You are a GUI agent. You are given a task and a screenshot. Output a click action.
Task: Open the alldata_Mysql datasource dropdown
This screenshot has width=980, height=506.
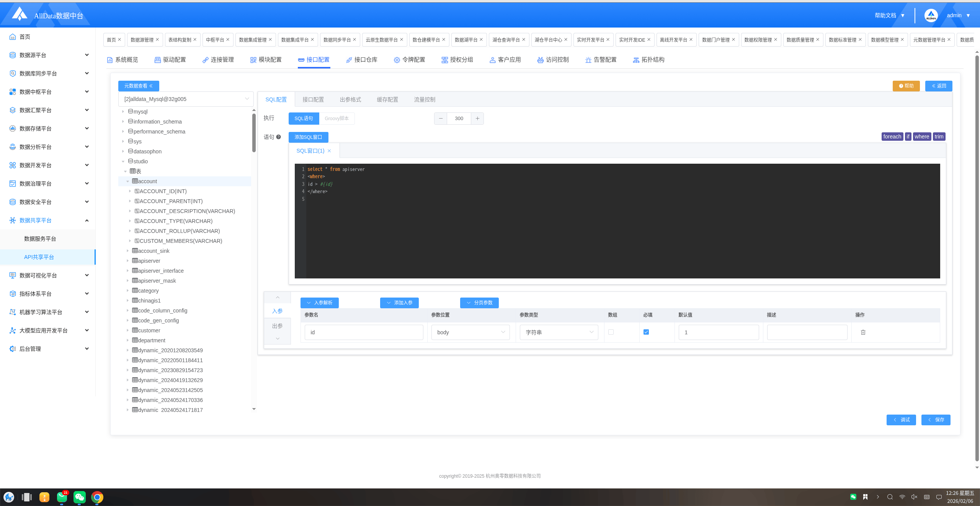(x=186, y=99)
